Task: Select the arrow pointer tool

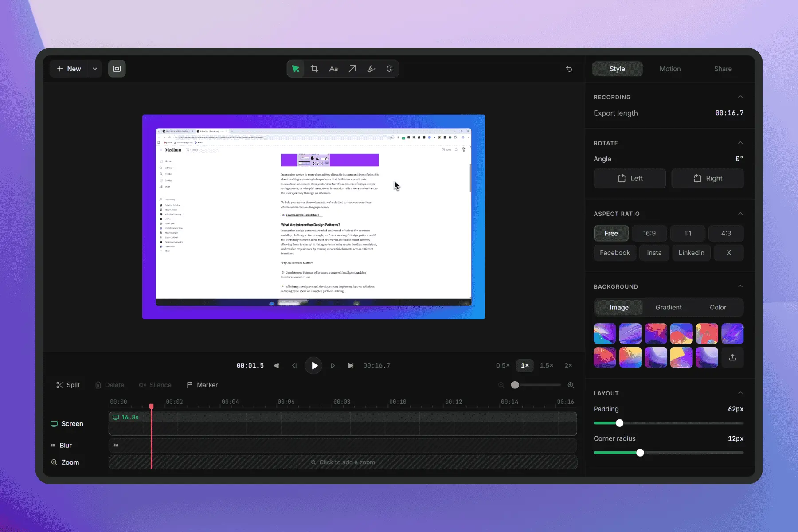Action: click(x=296, y=69)
